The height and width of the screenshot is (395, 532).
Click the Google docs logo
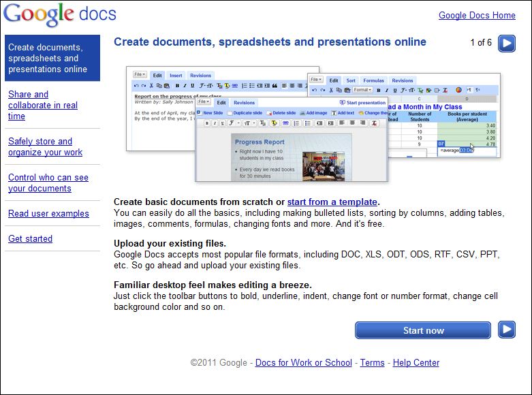click(60, 14)
